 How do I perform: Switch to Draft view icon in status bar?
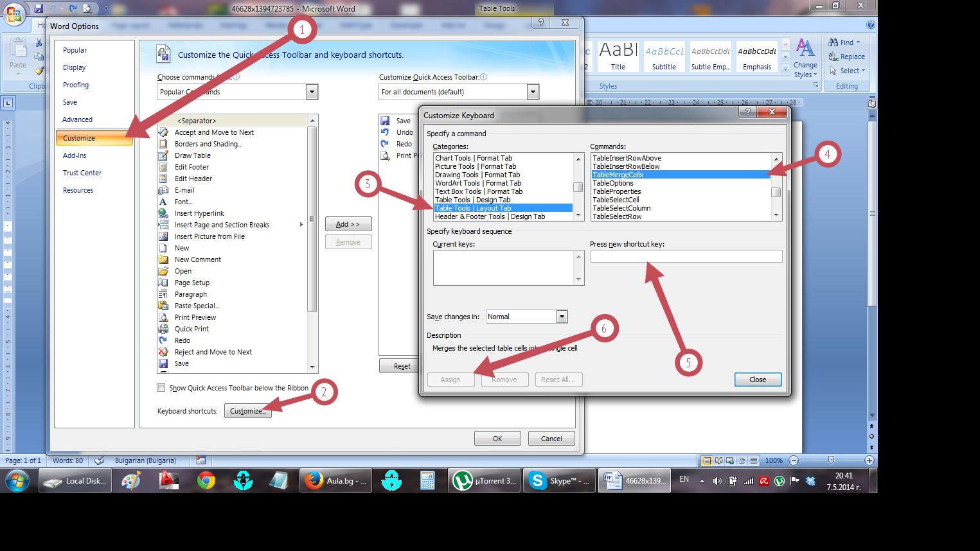click(x=754, y=460)
